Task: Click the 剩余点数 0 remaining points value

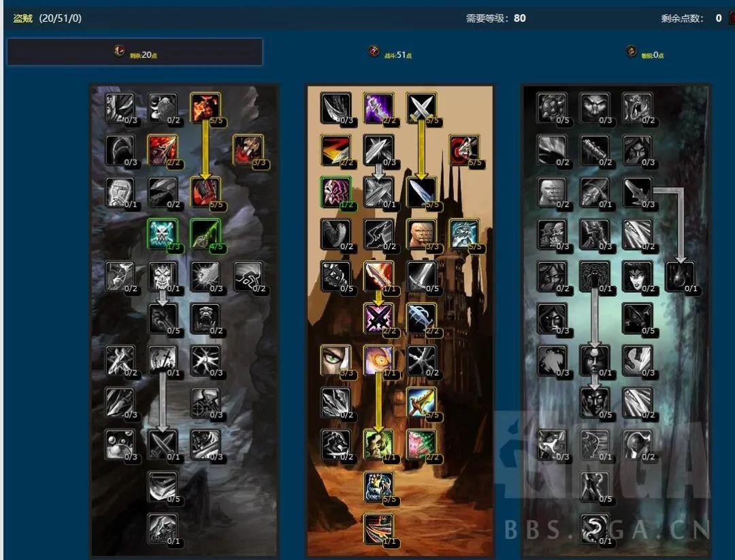Action: [719, 18]
